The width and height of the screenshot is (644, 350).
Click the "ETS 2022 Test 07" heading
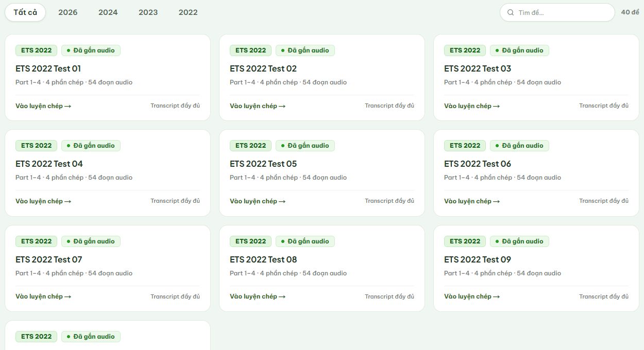pos(49,259)
